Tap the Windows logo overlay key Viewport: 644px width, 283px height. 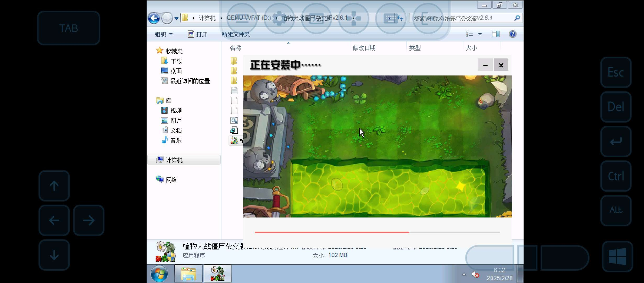pyautogui.click(x=617, y=256)
